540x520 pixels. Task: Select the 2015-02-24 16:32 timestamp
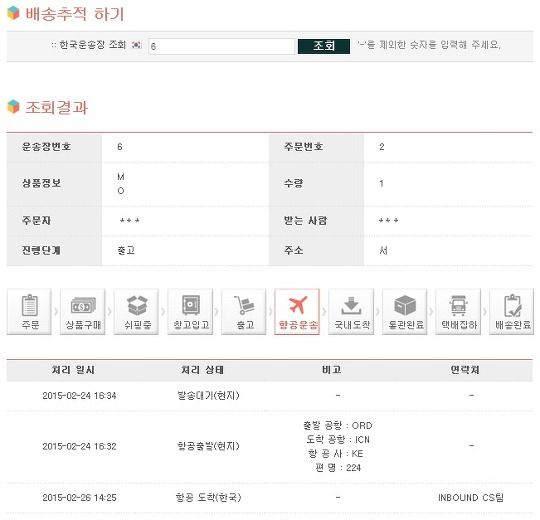(79, 446)
